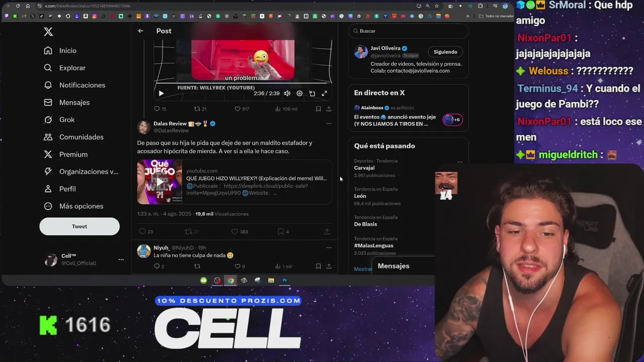
Task: Join live space via the +6 avatars
Action: [x=452, y=120]
